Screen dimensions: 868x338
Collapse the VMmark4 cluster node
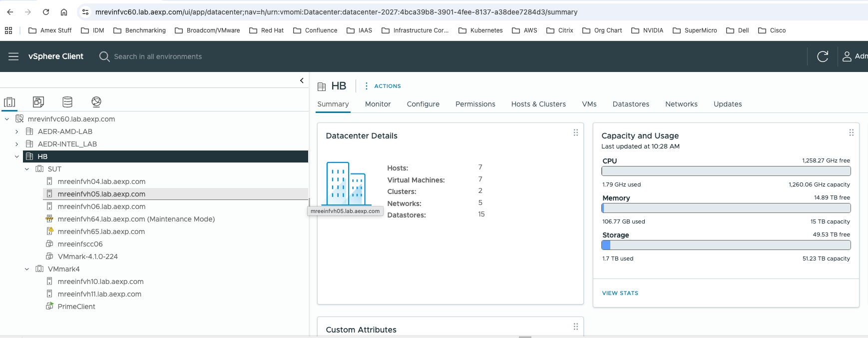27,269
